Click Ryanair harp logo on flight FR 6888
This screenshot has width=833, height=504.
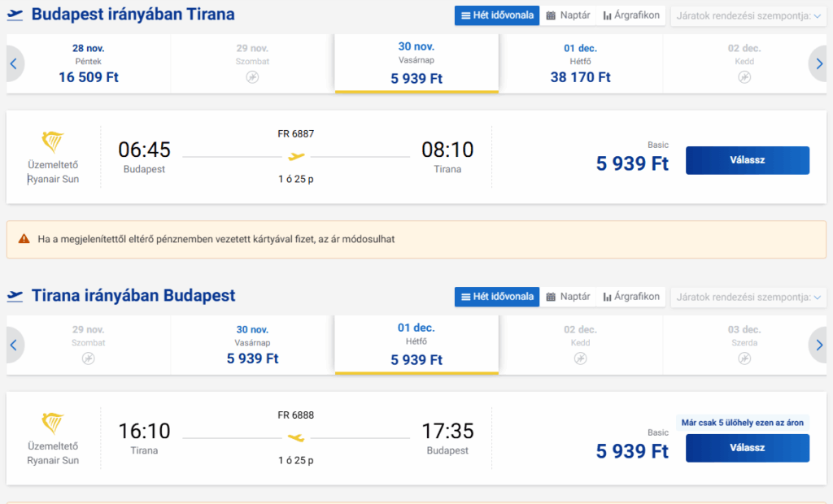(53, 424)
